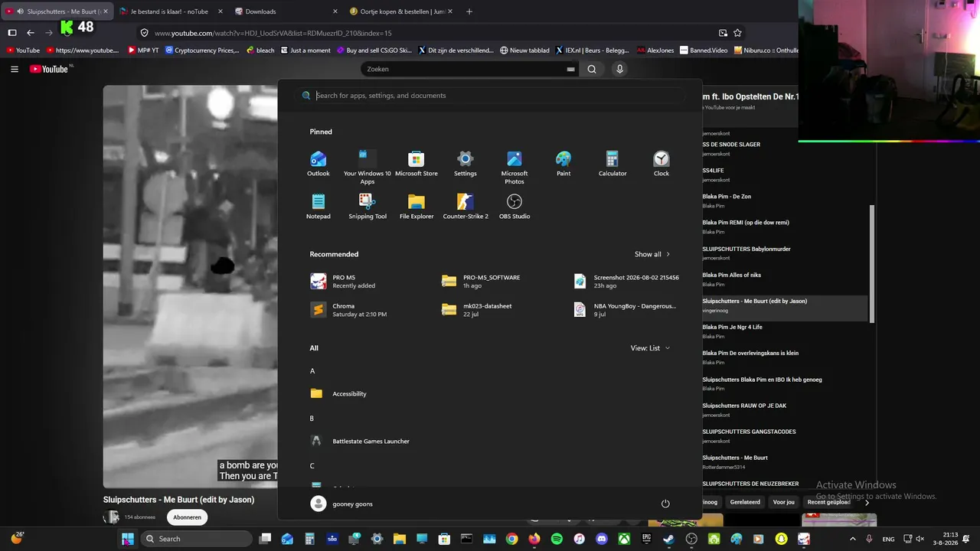980x551 pixels.
Task: Launch Paint from the pinned apps
Action: [x=563, y=164]
